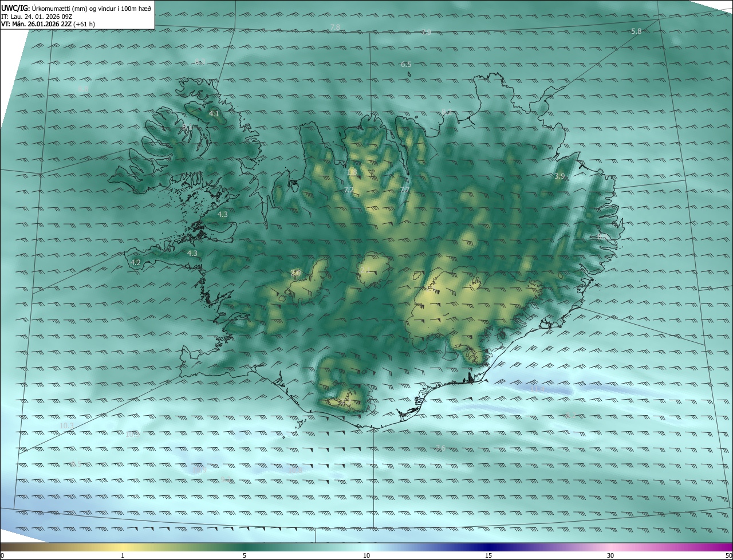
Task: Click the initial time line 'IT: Lau. 24. 01. 2026 09Z'
Action: 37,16
